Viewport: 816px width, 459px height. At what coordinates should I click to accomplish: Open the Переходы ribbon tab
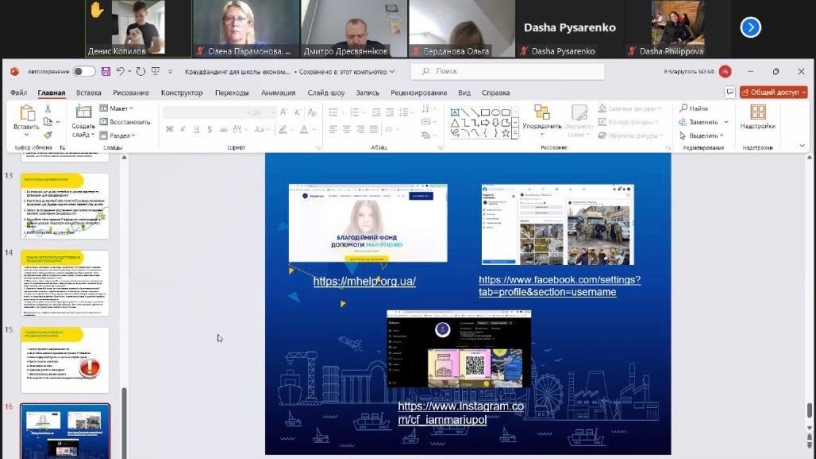232,93
